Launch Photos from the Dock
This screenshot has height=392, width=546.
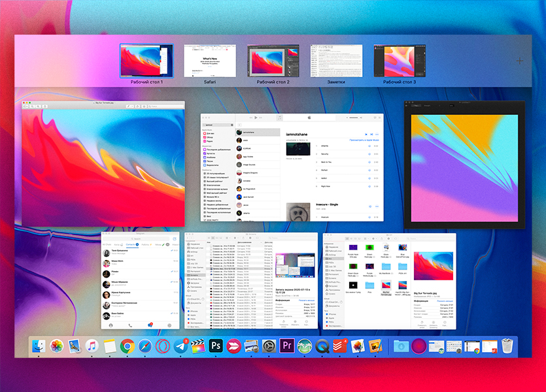[56, 346]
